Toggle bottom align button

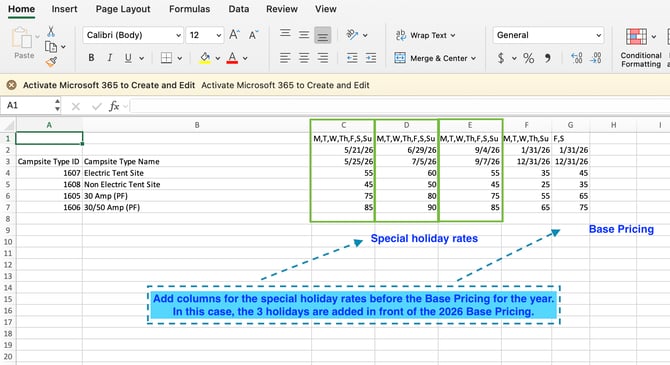pos(323,35)
